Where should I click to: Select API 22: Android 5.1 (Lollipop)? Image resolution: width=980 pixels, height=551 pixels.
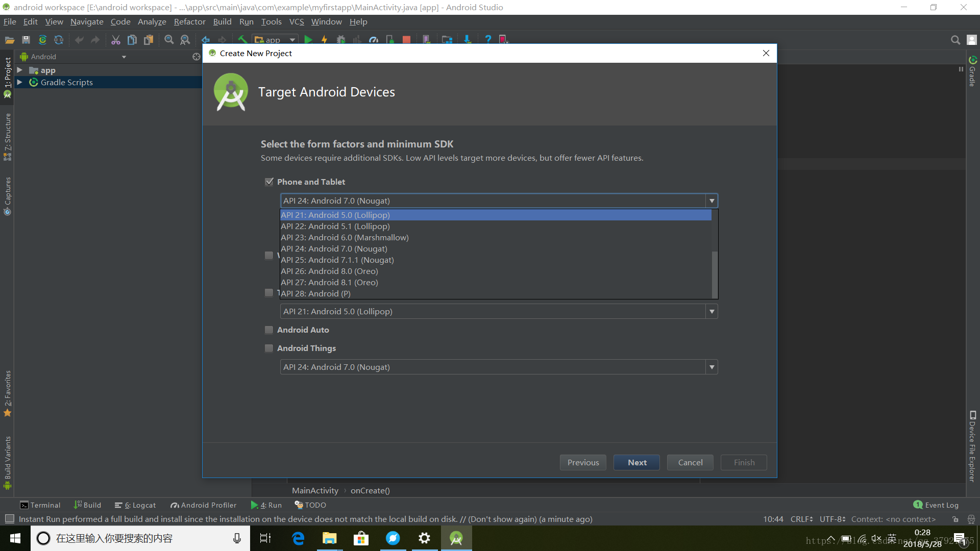click(496, 226)
